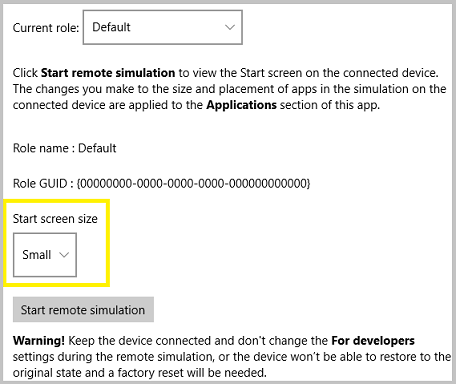Click the factory reset warning sentence
This screenshot has height=384, width=456.
click(x=232, y=357)
